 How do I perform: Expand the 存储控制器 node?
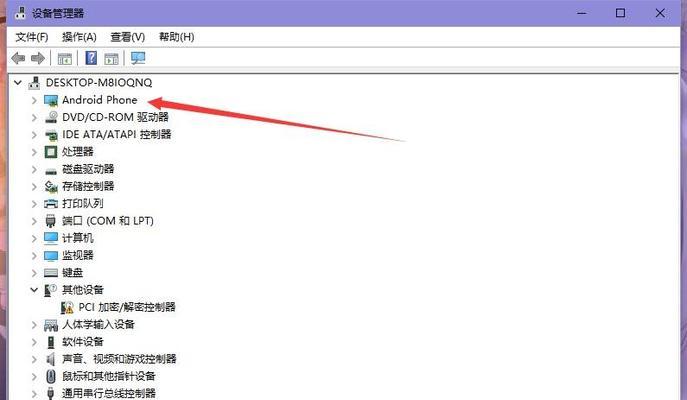click(x=34, y=187)
